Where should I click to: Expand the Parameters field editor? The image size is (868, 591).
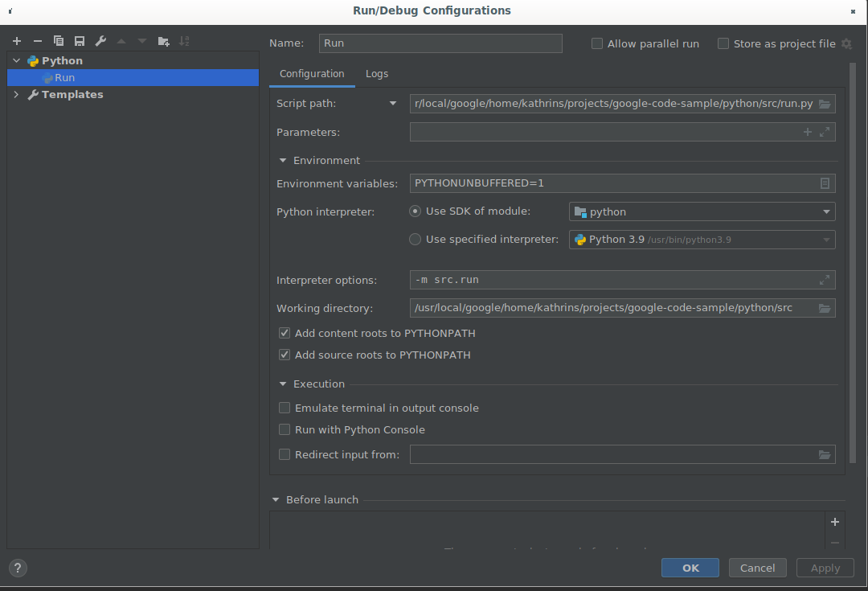825,132
